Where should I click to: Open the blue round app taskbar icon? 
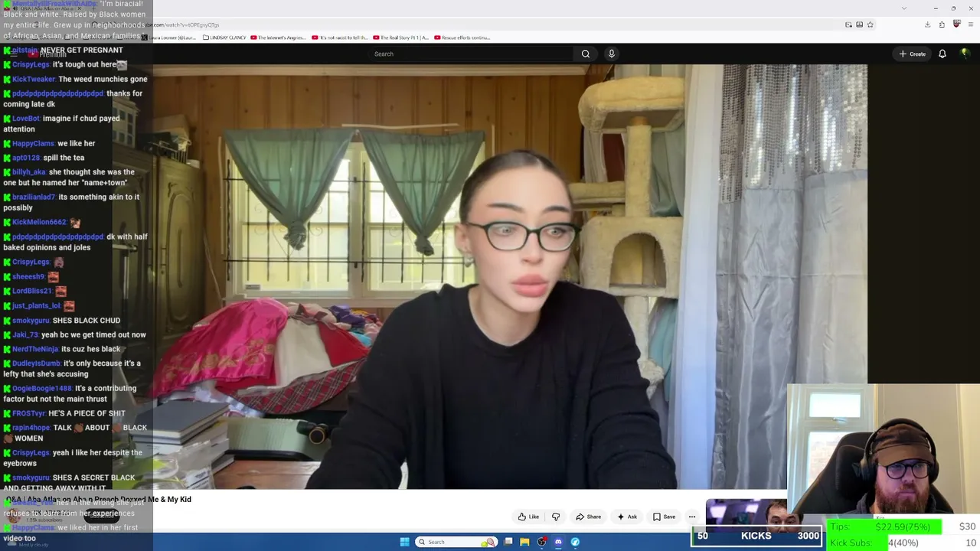click(x=575, y=542)
